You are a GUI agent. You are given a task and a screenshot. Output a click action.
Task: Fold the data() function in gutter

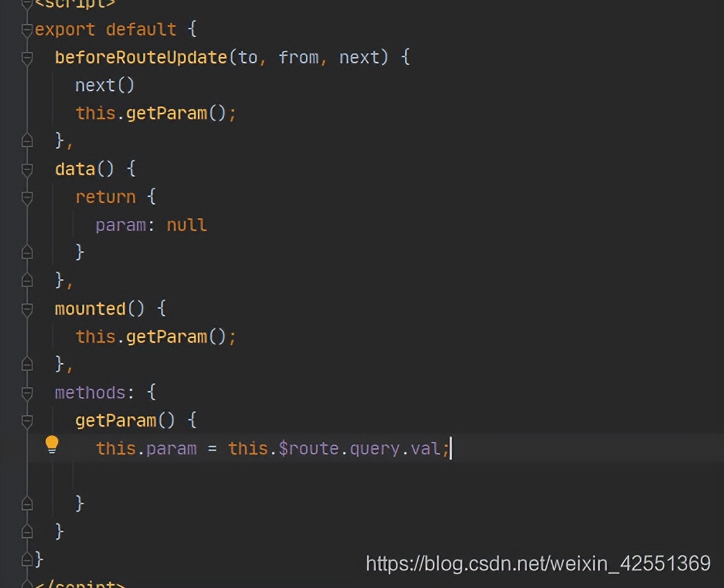point(27,170)
